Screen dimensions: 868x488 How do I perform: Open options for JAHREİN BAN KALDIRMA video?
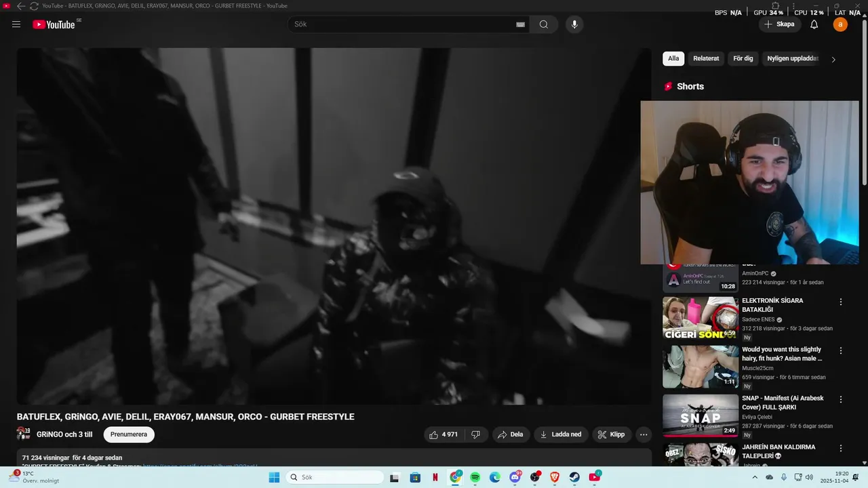[x=841, y=449]
